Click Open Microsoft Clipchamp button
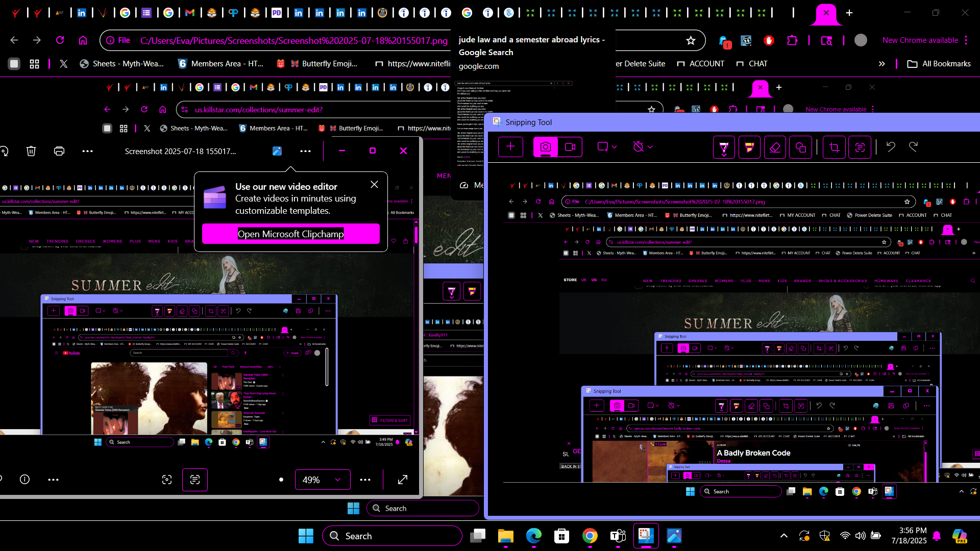This screenshot has width=980, height=551. (x=291, y=234)
